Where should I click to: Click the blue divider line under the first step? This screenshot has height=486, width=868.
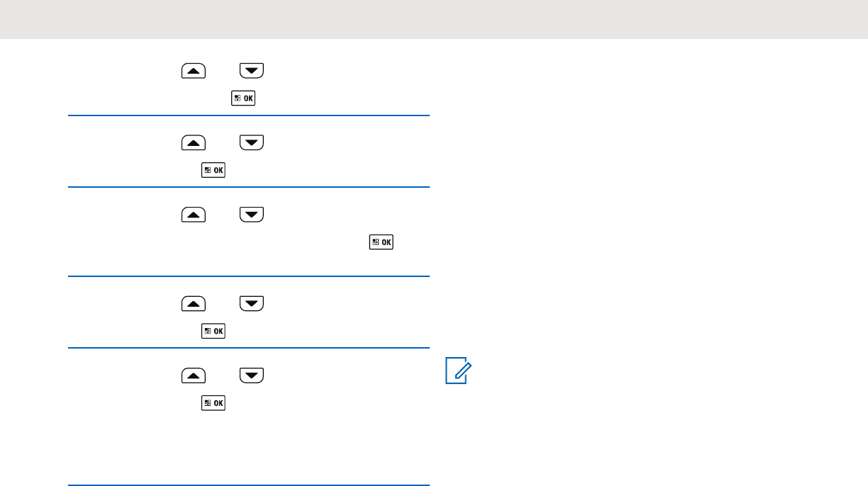(249, 115)
